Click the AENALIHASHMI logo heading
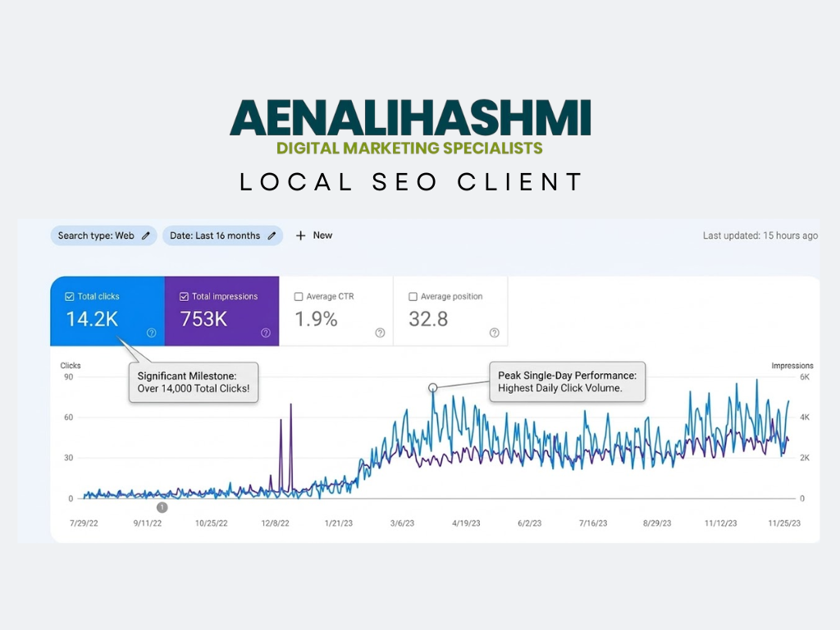 coord(410,117)
